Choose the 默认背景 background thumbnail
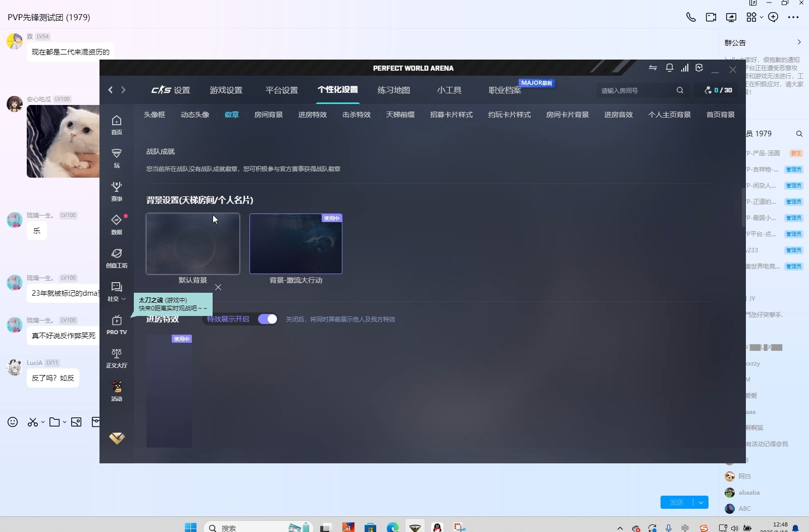Image resolution: width=809 pixels, height=532 pixels. (193, 244)
